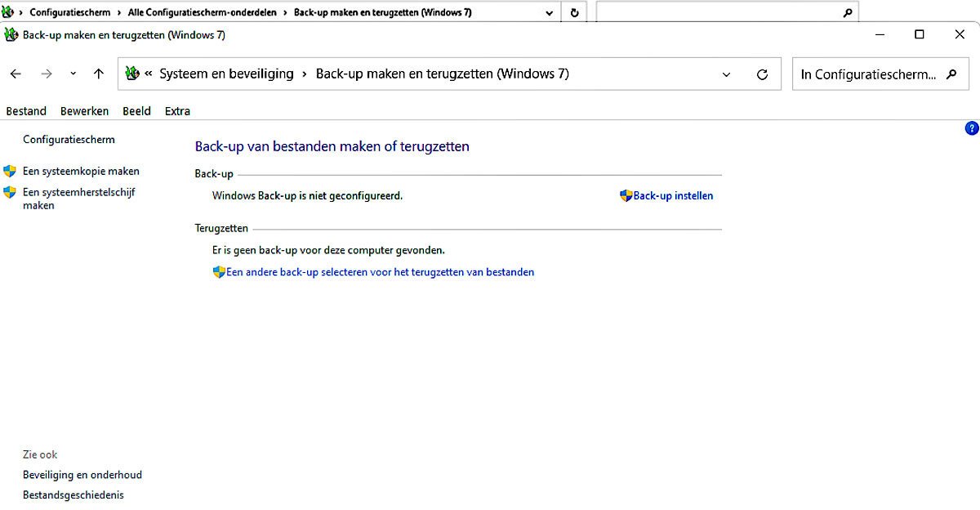This screenshot has height=510, width=980.
Task: Click Configuratiescherm breadcrumb in the background window
Action: [x=70, y=12]
